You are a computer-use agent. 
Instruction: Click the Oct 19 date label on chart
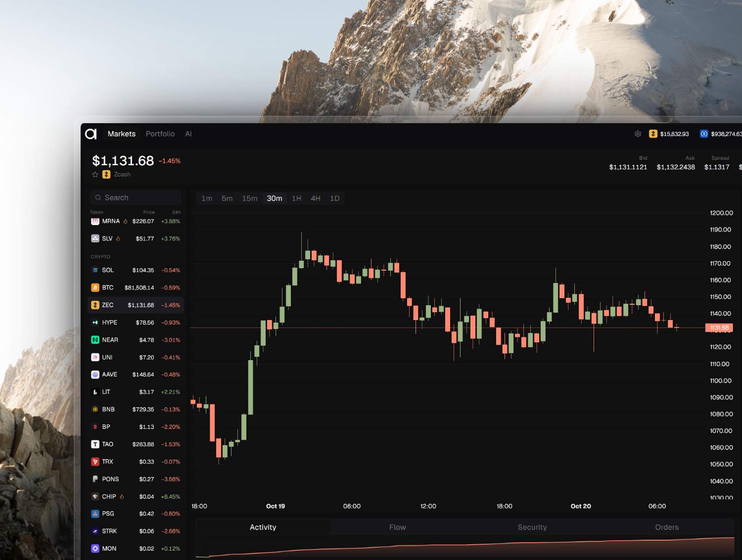pos(276,506)
